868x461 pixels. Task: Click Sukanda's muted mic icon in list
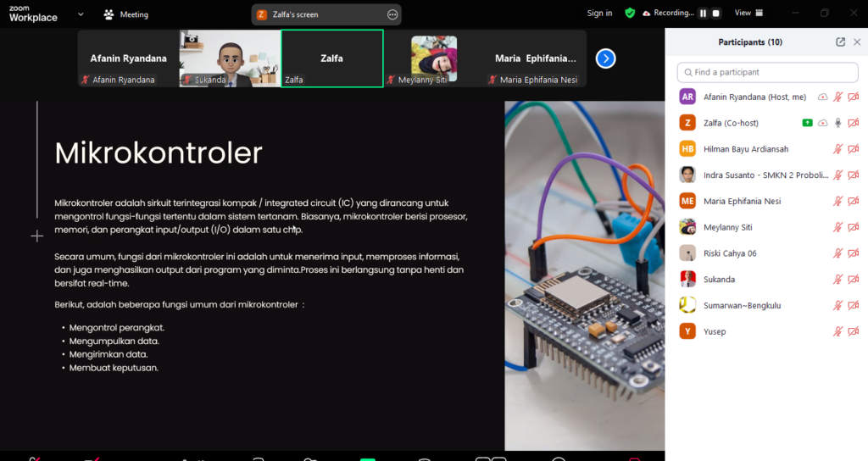click(838, 279)
